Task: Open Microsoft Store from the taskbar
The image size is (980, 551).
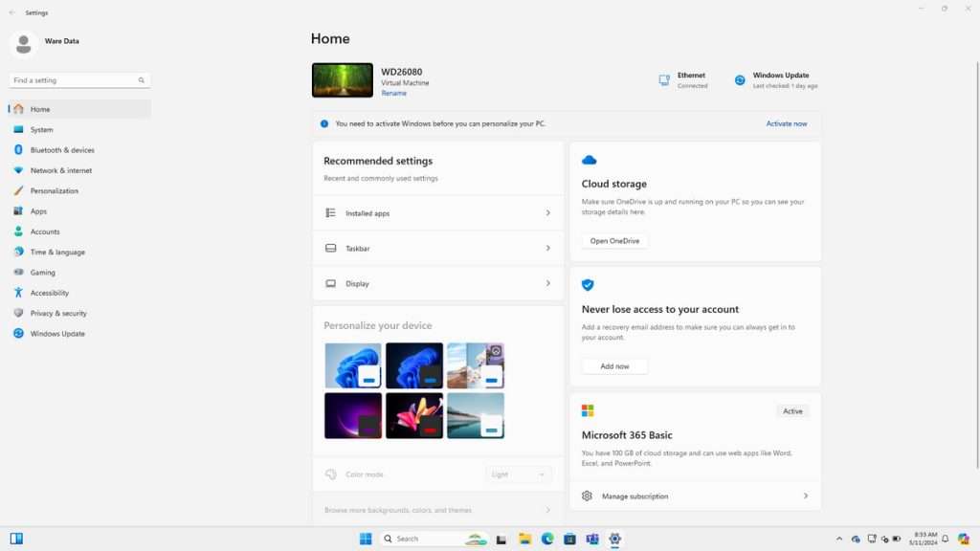Action: [x=569, y=539]
